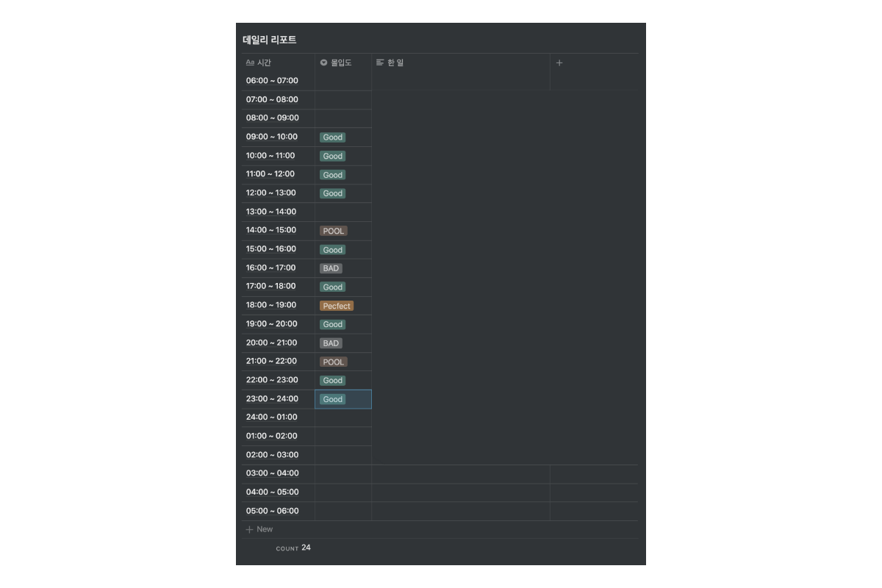Click the 한 일 cell in 03:00 ~ 04:00 row
The image size is (882, 588).
[460, 474]
